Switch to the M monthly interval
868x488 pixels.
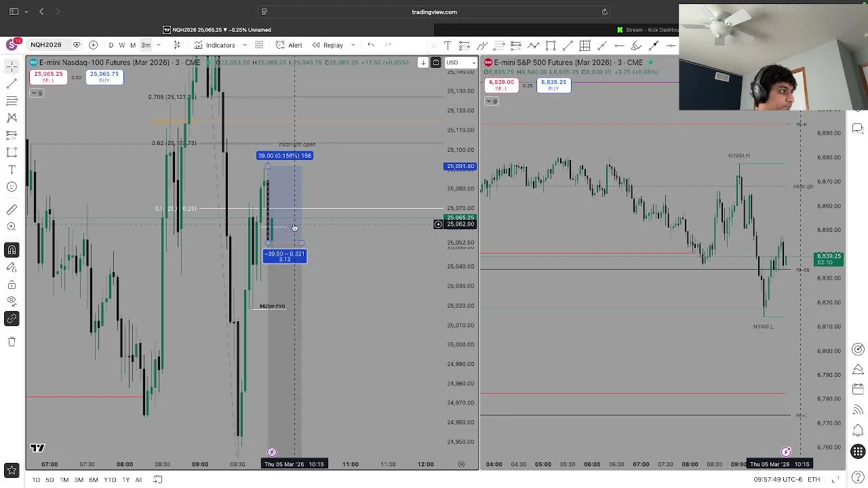click(x=133, y=45)
